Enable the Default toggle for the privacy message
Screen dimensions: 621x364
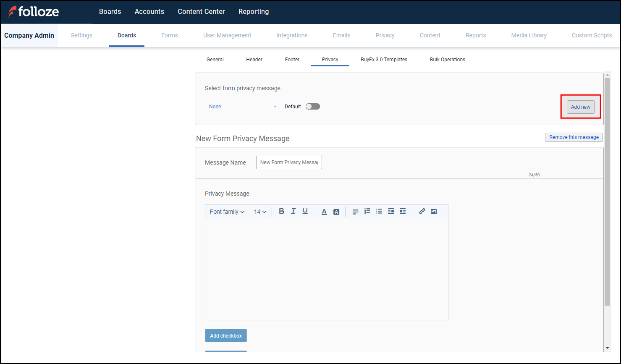[312, 106]
